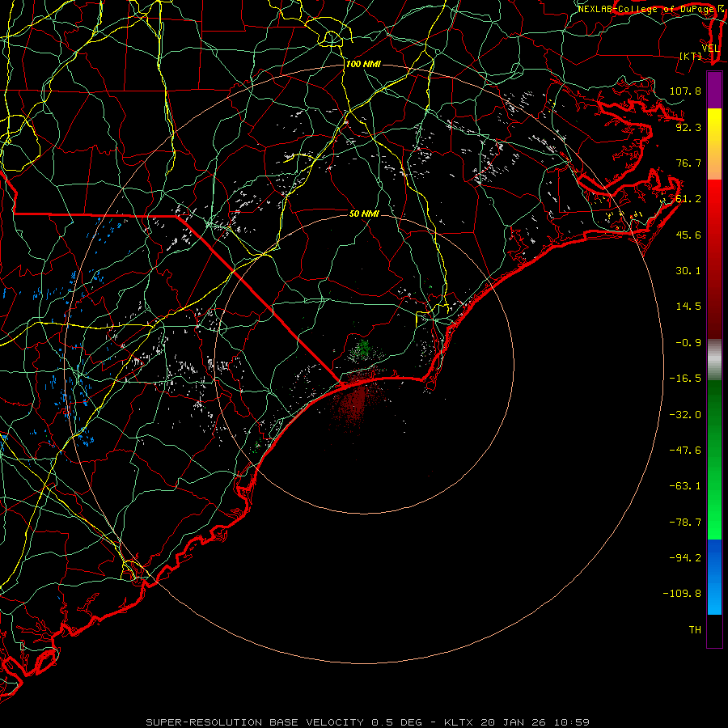Click the 50 NMI range ring label
Screen dimensions: 728x728
pyautogui.click(x=364, y=214)
